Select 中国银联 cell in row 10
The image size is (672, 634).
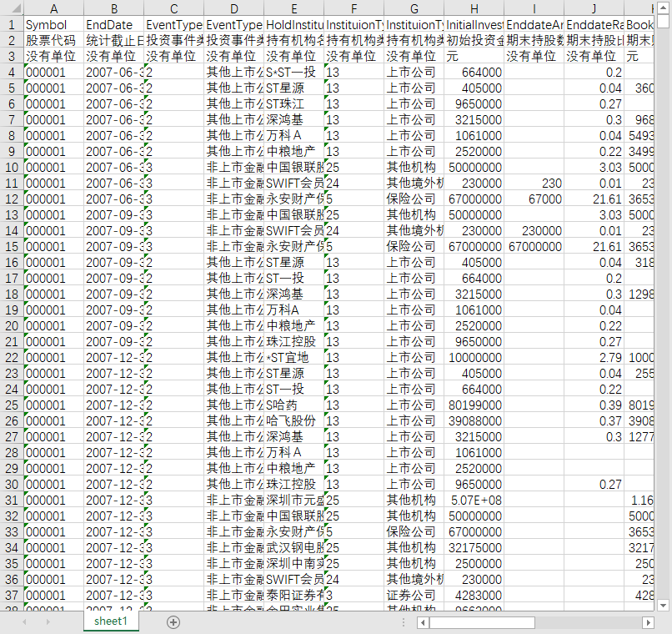[293, 167]
